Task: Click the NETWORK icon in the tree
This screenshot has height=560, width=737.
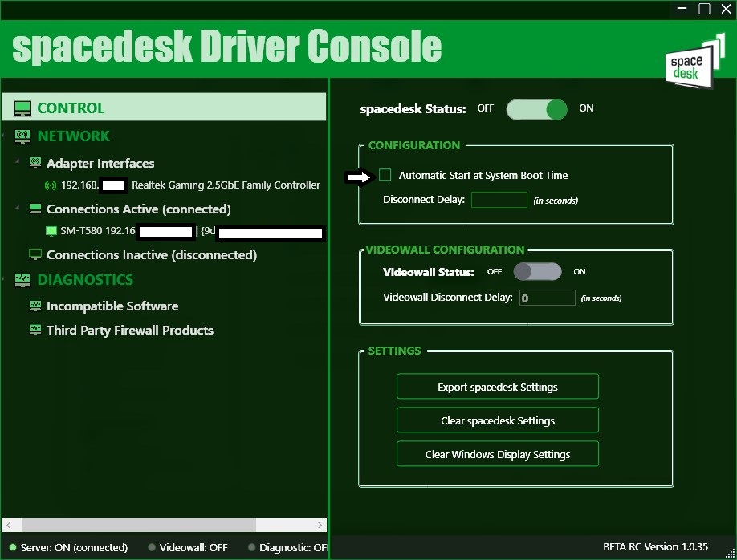Action: coord(22,136)
